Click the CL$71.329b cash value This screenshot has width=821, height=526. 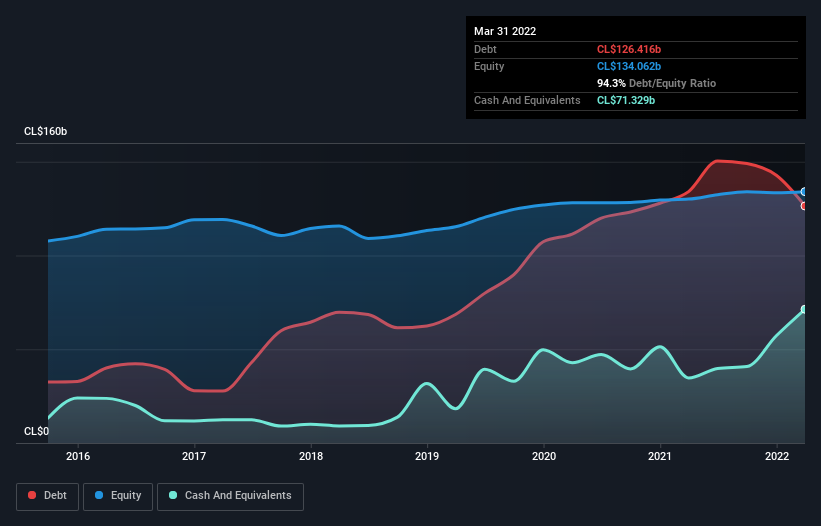(626, 100)
